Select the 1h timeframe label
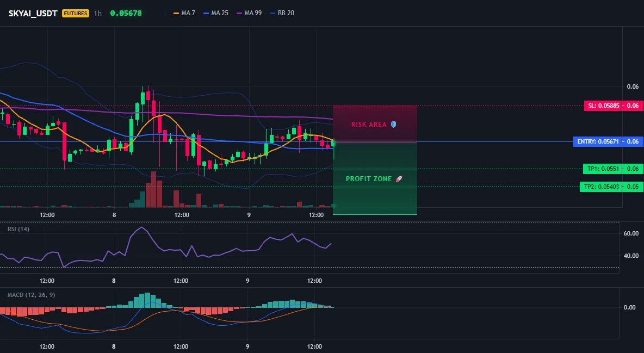 [98, 13]
